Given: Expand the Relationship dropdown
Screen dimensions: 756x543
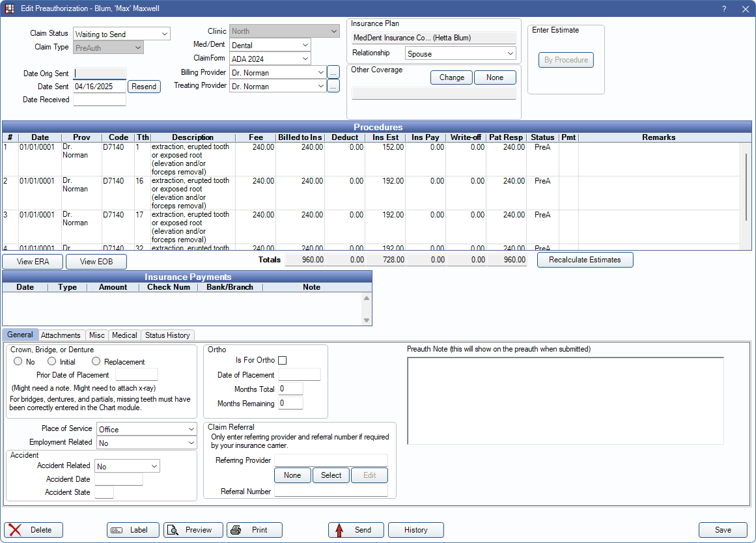Looking at the screenshot, I should point(460,53).
